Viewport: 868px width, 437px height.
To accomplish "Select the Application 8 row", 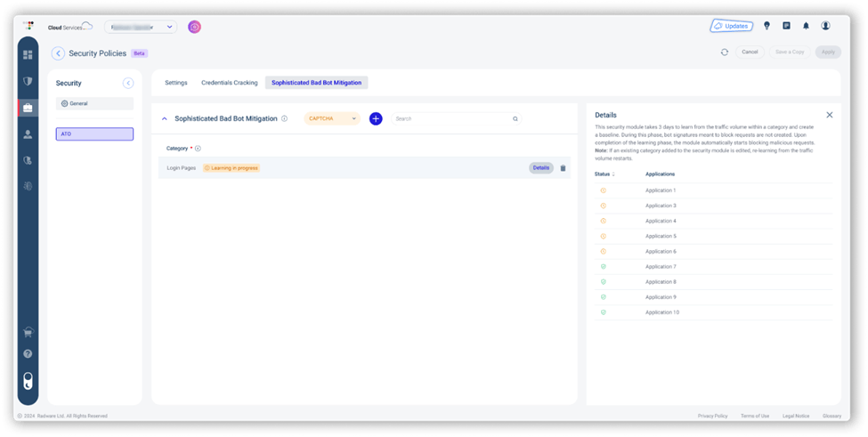I will click(x=713, y=282).
